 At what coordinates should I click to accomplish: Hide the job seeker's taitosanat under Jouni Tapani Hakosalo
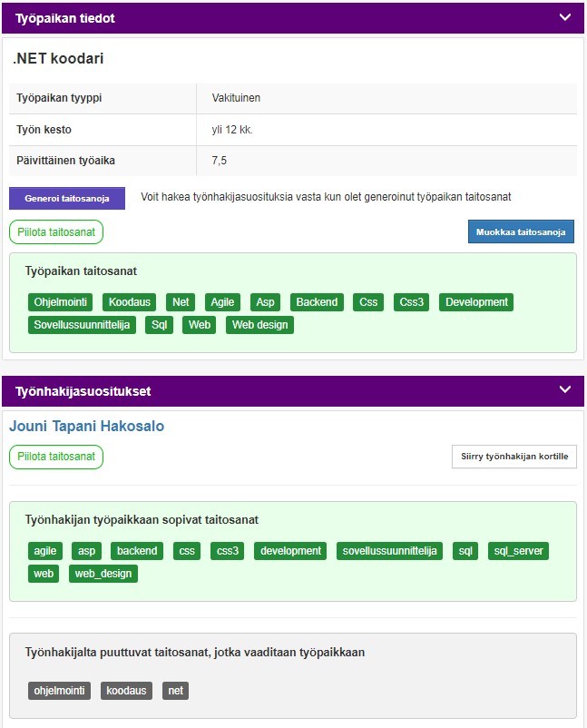click(x=56, y=457)
